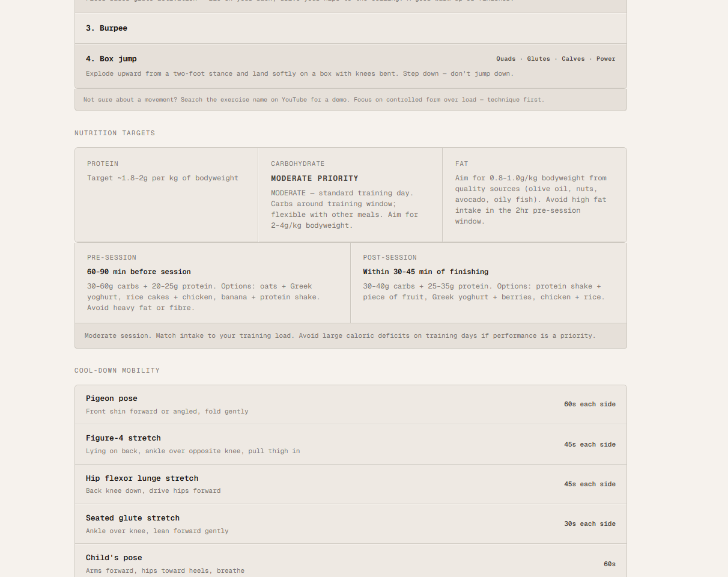
Task: Click the Pigeon pose stretch title
Action: (x=112, y=398)
